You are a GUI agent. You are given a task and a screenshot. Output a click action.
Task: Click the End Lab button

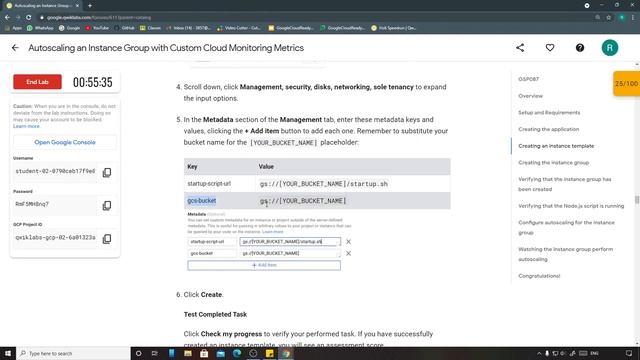pyautogui.click(x=38, y=82)
